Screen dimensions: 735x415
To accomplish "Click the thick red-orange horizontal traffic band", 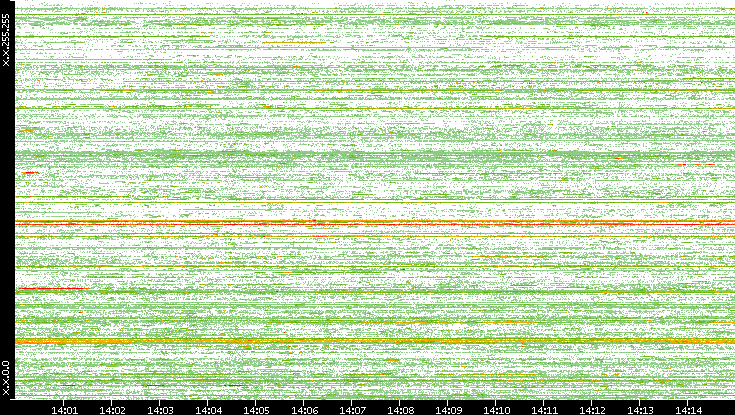I will (x=375, y=223).
